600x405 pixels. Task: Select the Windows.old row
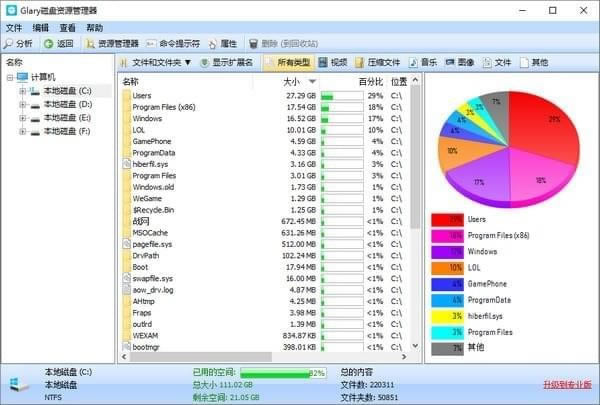(x=264, y=187)
